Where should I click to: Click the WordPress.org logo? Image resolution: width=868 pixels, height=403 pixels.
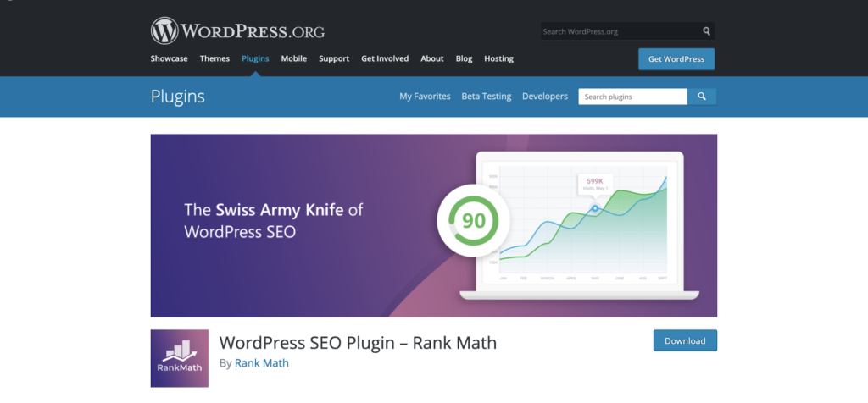click(237, 30)
